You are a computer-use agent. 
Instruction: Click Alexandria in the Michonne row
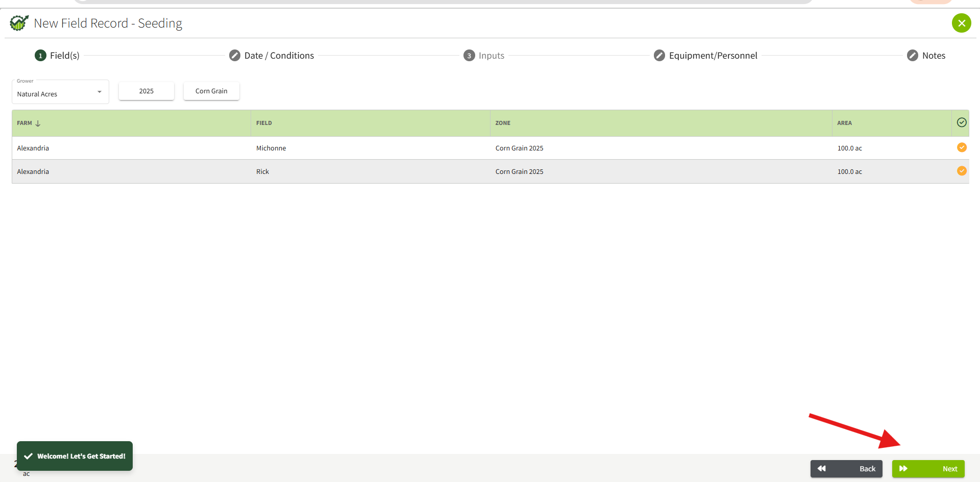click(33, 148)
